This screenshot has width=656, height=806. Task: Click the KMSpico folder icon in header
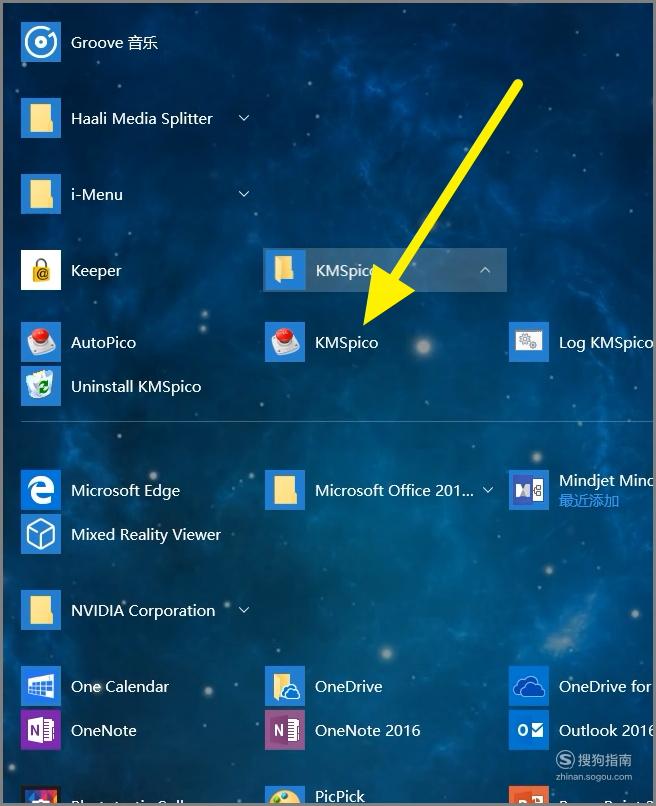(x=285, y=270)
